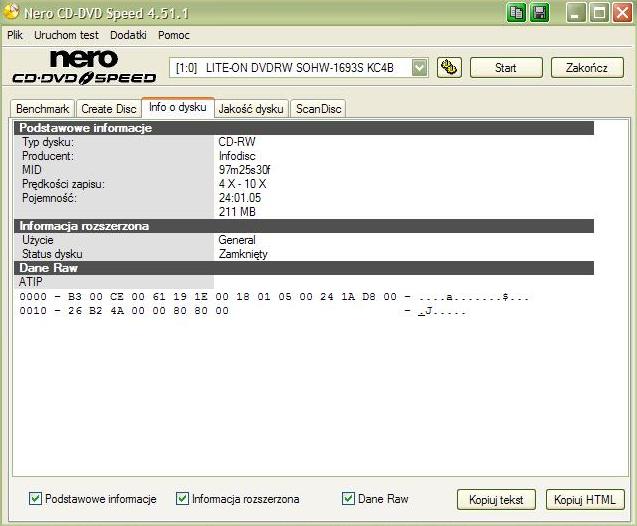Click the copy screenshot icon in title bar
The width and height of the screenshot is (637, 526).
[516, 13]
